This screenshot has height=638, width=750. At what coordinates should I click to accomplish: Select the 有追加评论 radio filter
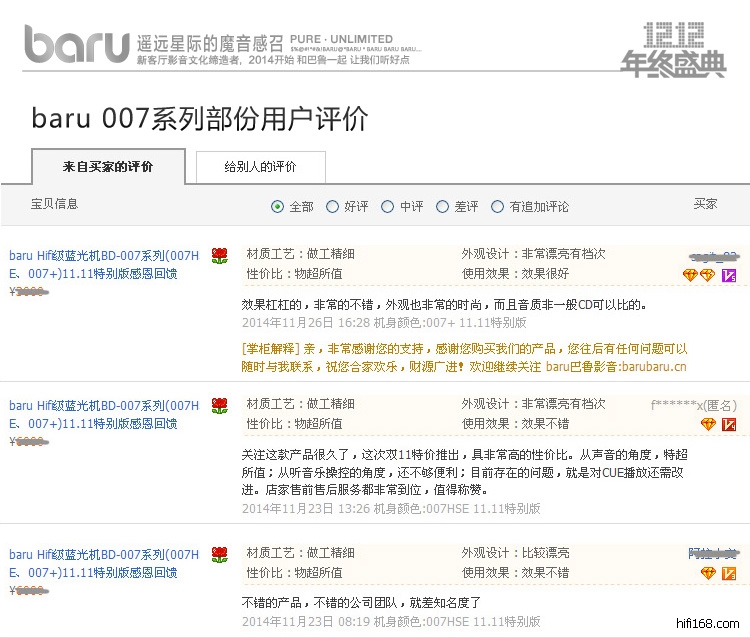pyautogui.click(x=498, y=207)
